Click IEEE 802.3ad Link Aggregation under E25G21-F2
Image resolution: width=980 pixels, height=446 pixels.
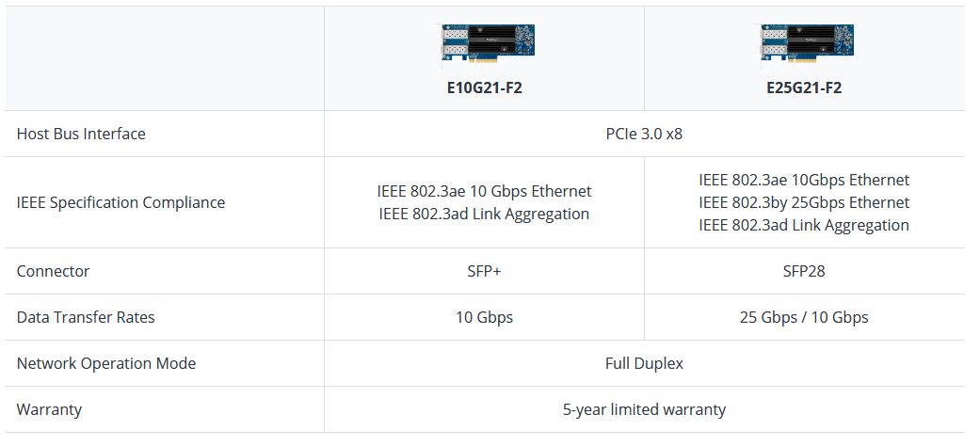coord(803,225)
